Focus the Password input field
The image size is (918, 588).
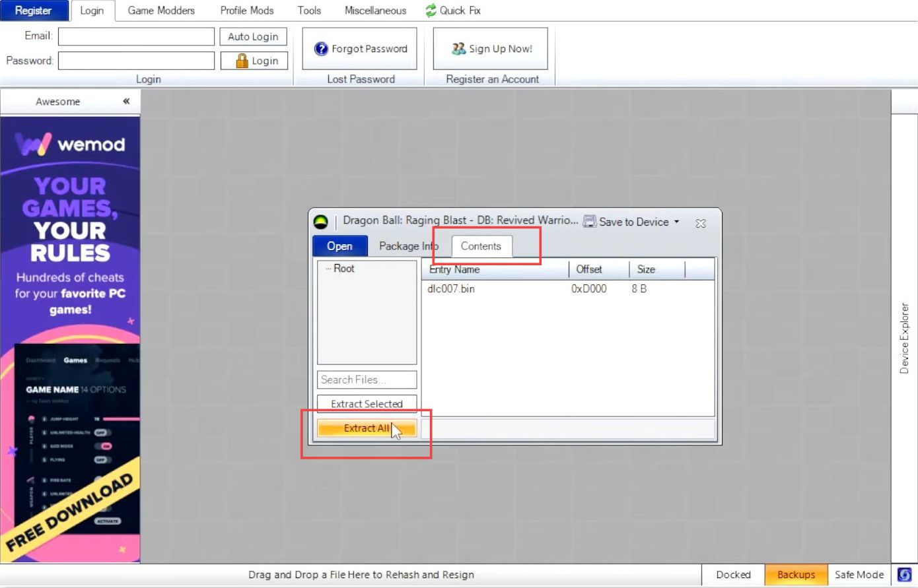(x=136, y=61)
